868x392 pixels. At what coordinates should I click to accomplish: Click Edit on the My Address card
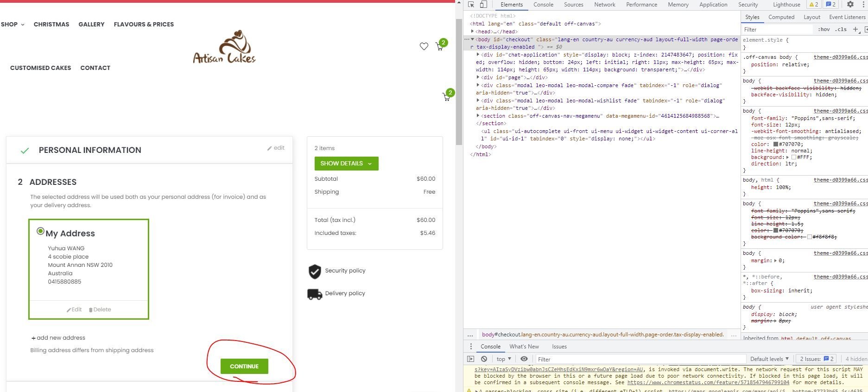[x=74, y=310]
